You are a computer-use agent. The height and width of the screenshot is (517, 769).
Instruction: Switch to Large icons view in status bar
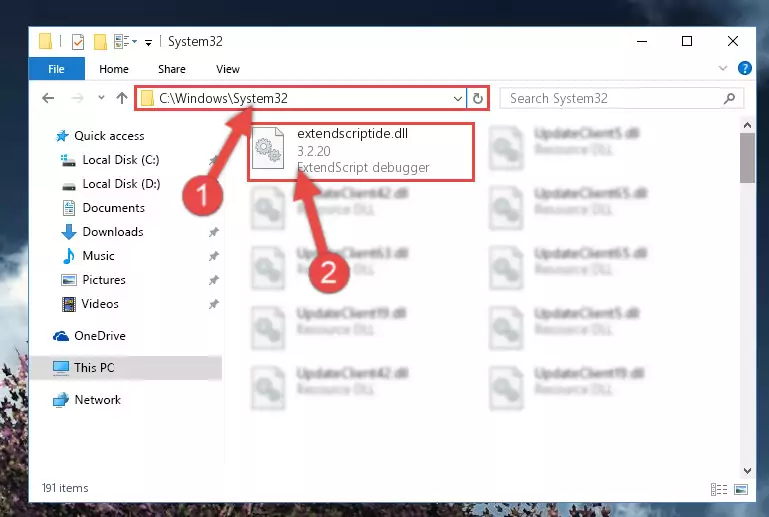pos(741,489)
